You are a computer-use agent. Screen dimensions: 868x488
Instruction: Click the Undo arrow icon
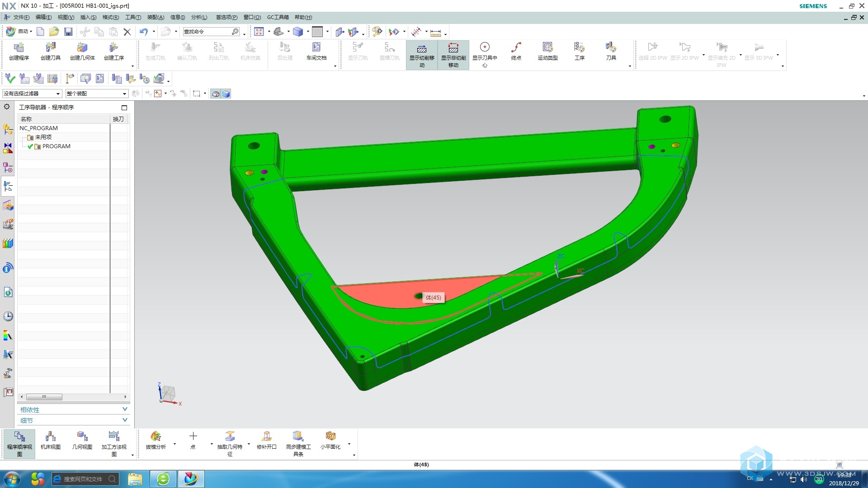click(x=144, y=32)
